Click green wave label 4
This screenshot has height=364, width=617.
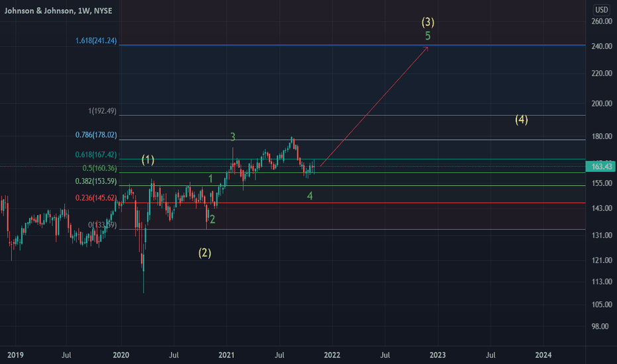[x=310, y=196]
